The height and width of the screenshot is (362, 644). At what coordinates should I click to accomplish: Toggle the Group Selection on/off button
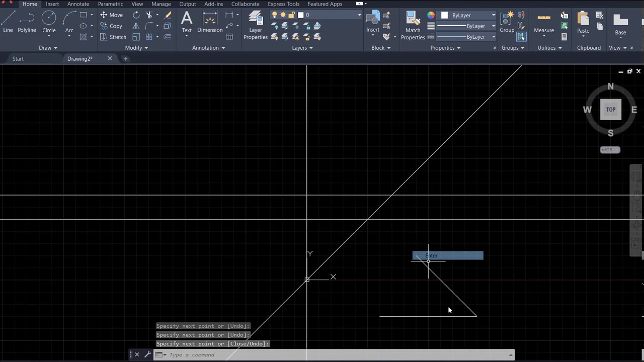[521, 37]
